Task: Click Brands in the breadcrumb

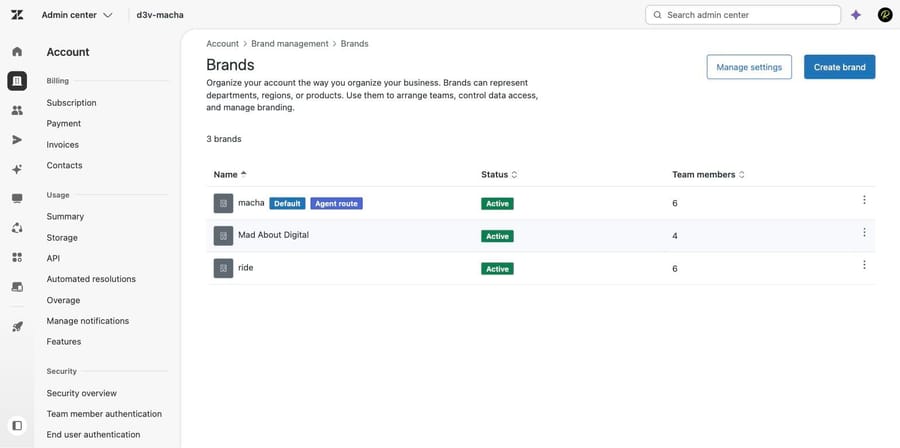Action: pyautogui.click(x=355, y=44)
